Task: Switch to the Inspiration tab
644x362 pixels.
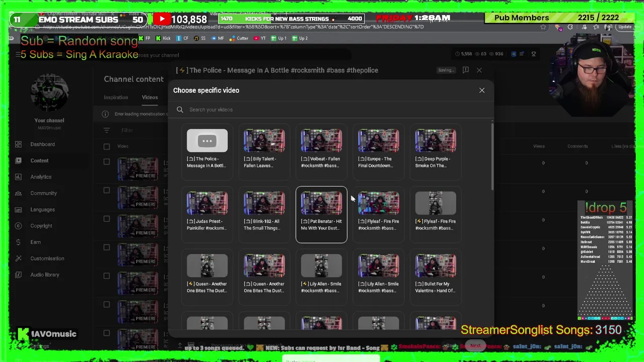Action: tap(116, 97)
